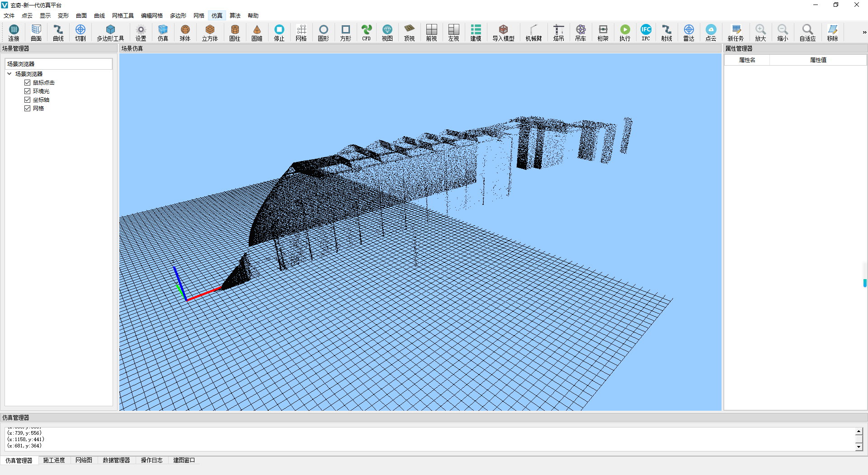Click the 移除 remove icon
The width and height of the screenshot is (868, 475).
click(833, 33)
